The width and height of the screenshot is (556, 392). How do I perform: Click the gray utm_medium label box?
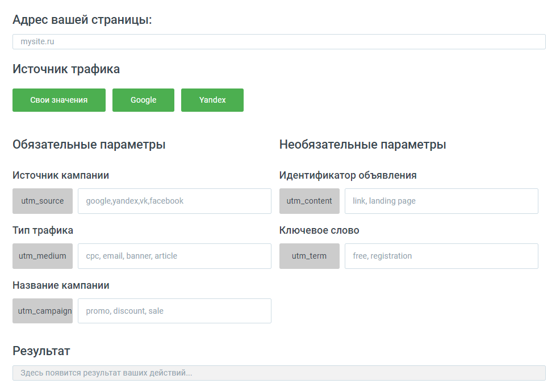pyautogui.click(x=43, y=256)
